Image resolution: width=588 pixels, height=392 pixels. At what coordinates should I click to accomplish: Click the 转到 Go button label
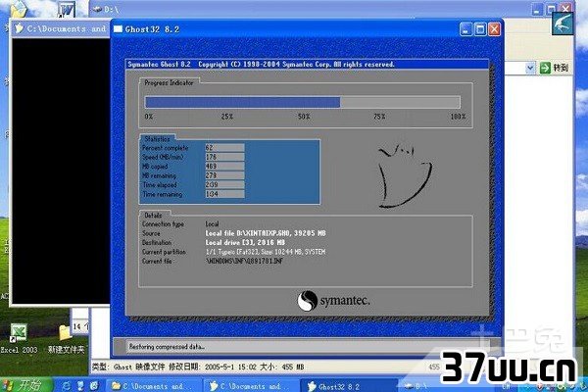[x=561, y=68]
